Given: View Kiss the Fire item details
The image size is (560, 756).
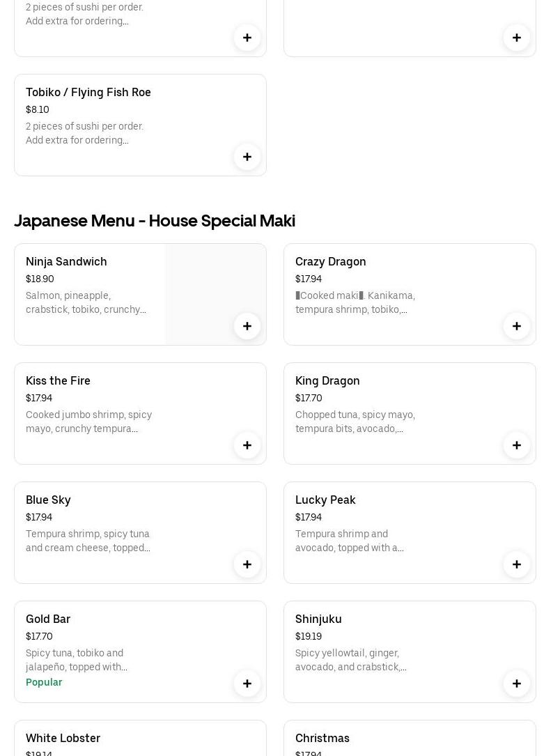Looking at the screenshot, I should click(58, 380).
